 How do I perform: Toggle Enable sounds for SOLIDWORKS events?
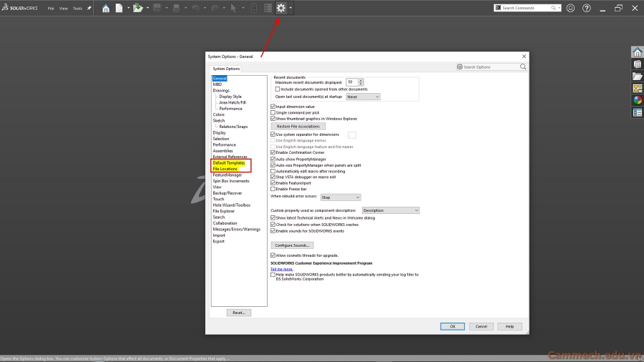point(273,231)
